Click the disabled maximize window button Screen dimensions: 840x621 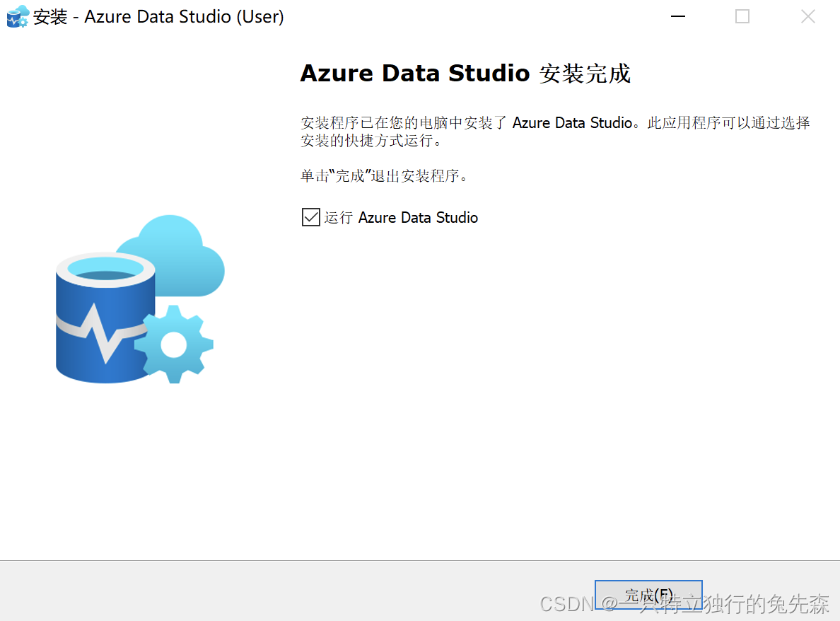742,16
